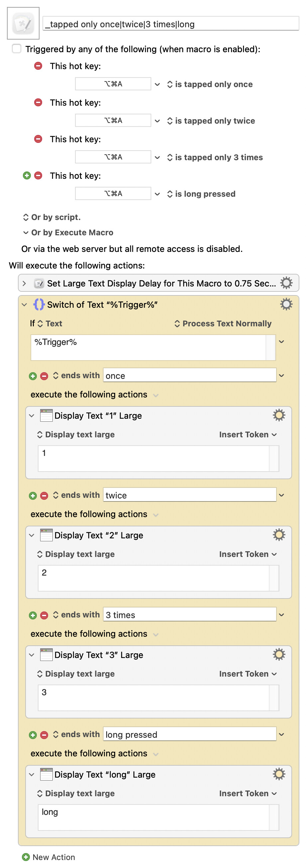Toggle the 'Triggered by any of the following' checkbox
The height and width of the screenshot is (868, 306).
tap(17, 49)
